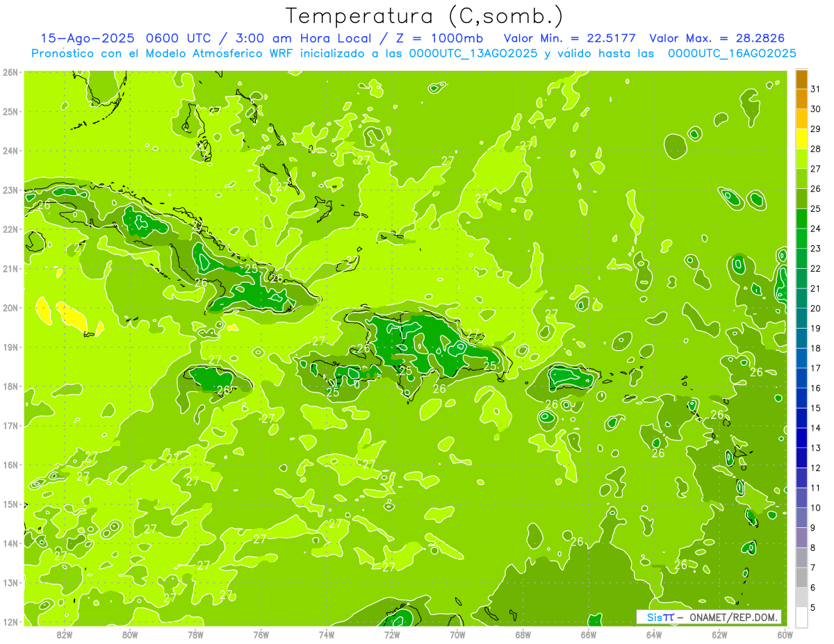Viewport: 834px width, 644px height.
Task: Click the colorbar value label 5
Action: click(x=813, y=608)
